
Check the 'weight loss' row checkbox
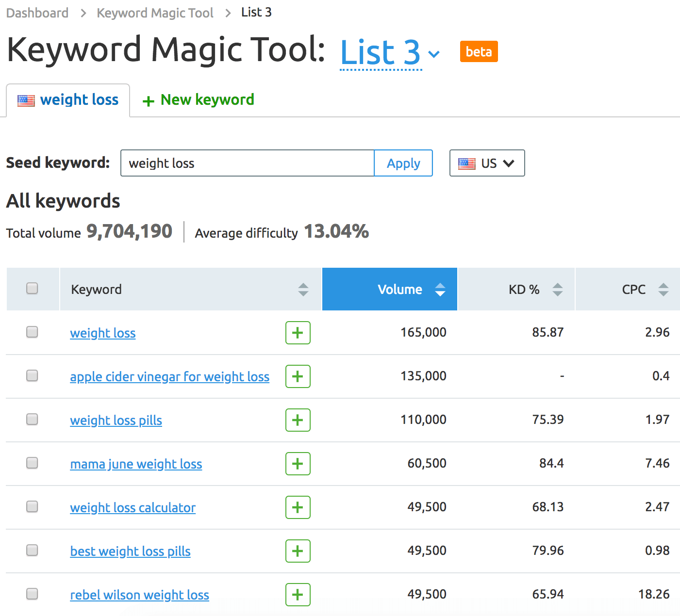point(32,332)
